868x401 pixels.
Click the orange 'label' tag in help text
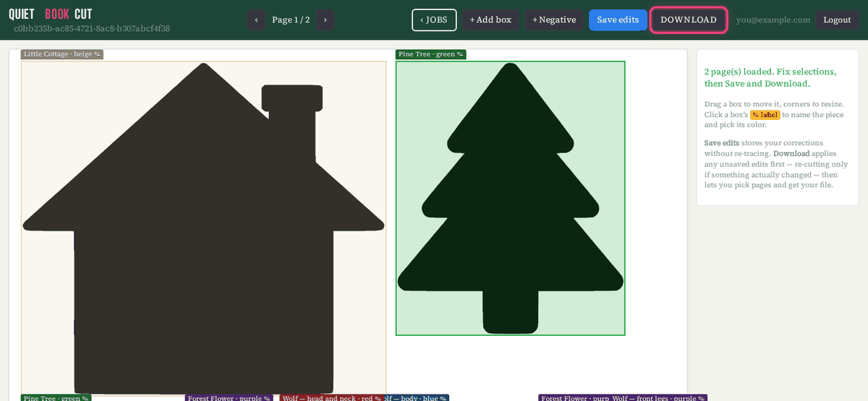pos(765,115)
